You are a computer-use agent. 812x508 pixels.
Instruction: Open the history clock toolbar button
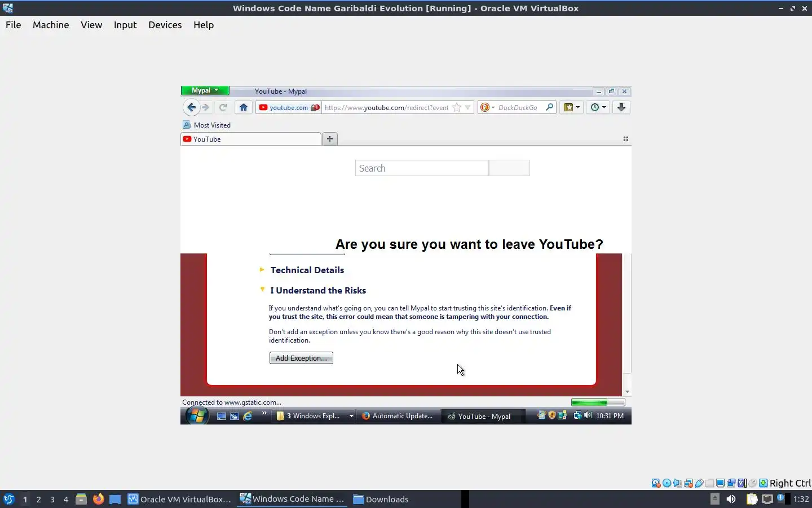click(x=598, y=107)
